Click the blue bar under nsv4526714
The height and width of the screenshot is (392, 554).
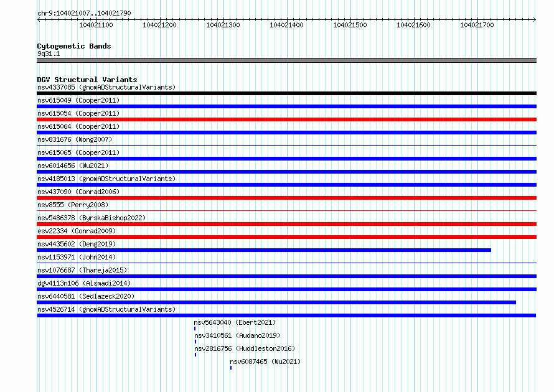[286, 315]
